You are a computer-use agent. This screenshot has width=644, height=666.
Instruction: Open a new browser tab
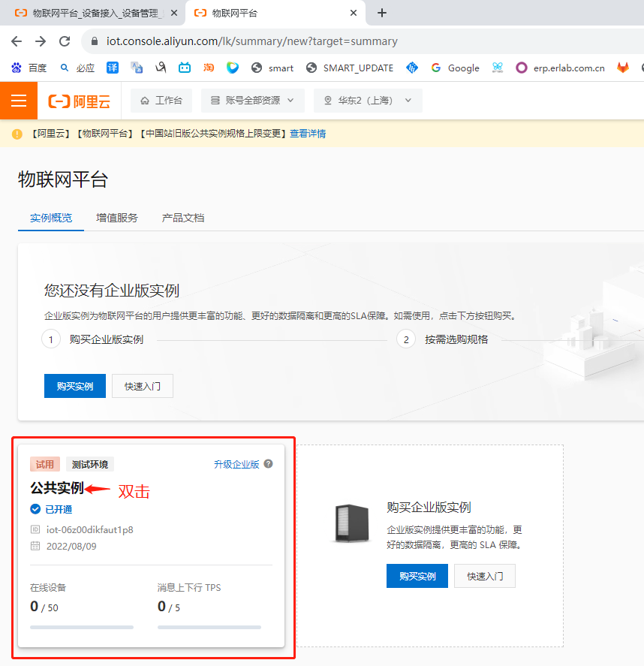tap(381, 14)
